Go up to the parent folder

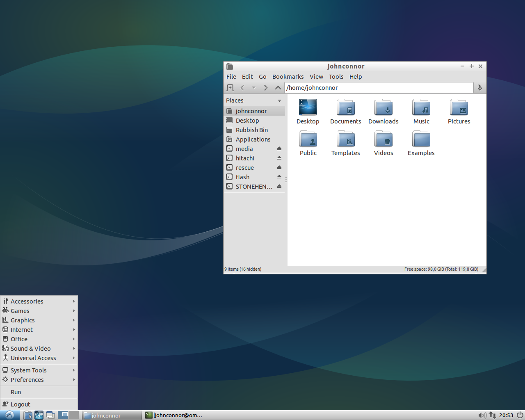point(278,88)
